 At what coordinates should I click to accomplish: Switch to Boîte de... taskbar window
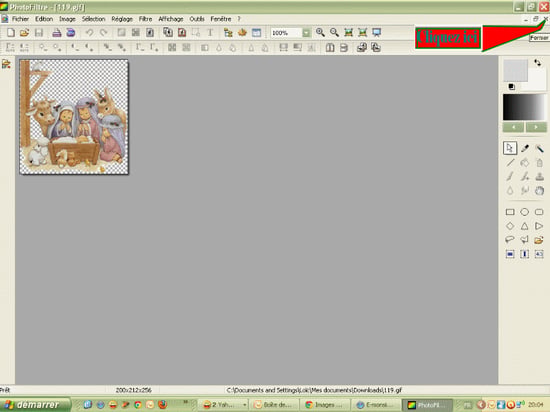[275, 405]
